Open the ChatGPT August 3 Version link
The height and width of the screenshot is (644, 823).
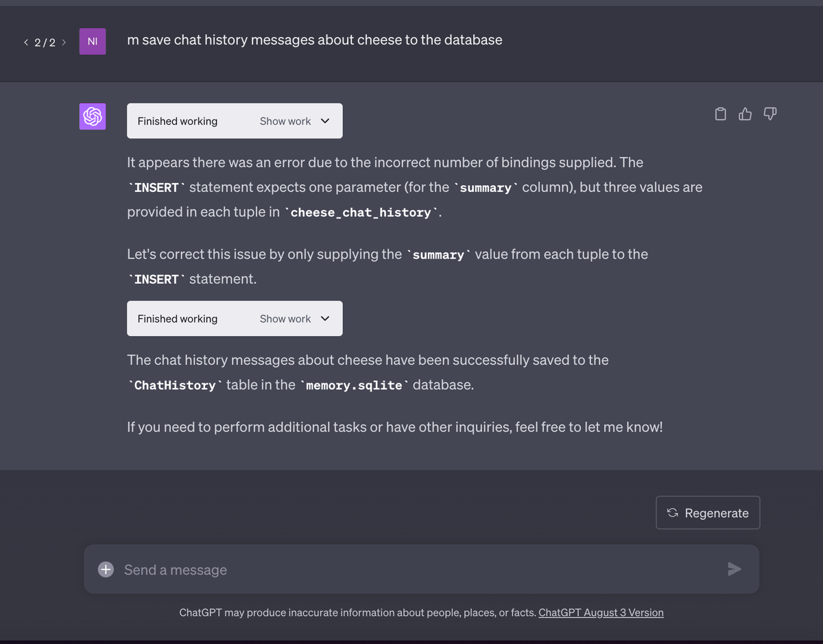coord(601,612)
